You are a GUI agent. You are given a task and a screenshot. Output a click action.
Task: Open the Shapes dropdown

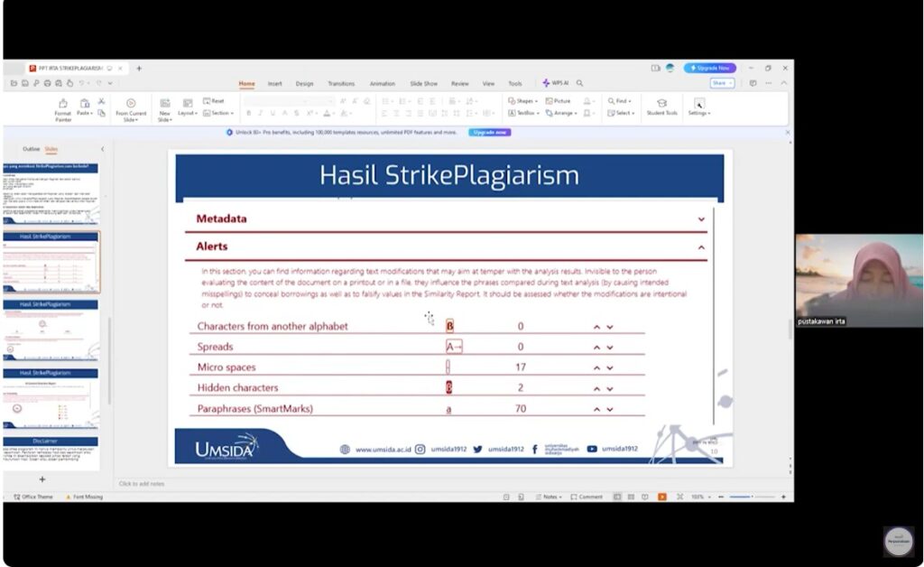(x=522, y=101)
